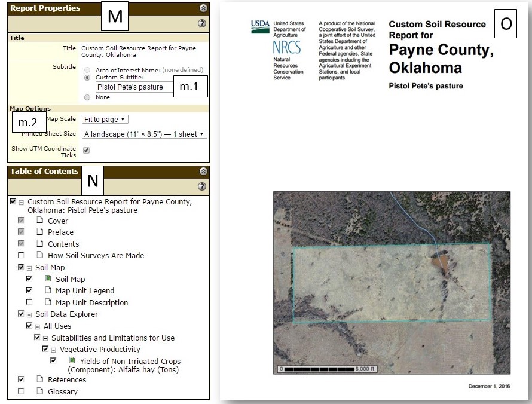Select How Soil Surveys Are Made item
532x404 pixels.
[x=96, y=256]
